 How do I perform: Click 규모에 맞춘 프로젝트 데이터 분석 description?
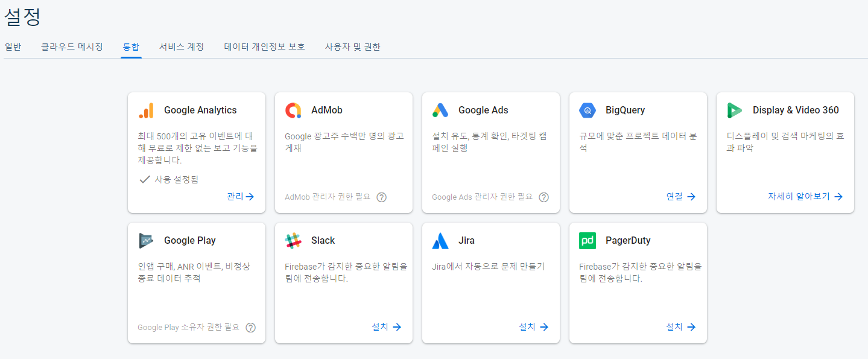click(638, 142)
